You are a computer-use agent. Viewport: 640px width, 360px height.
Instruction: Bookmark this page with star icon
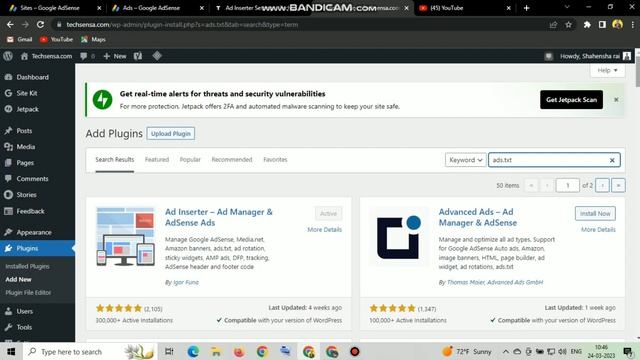pyautogui.click(x=569, y=24)
